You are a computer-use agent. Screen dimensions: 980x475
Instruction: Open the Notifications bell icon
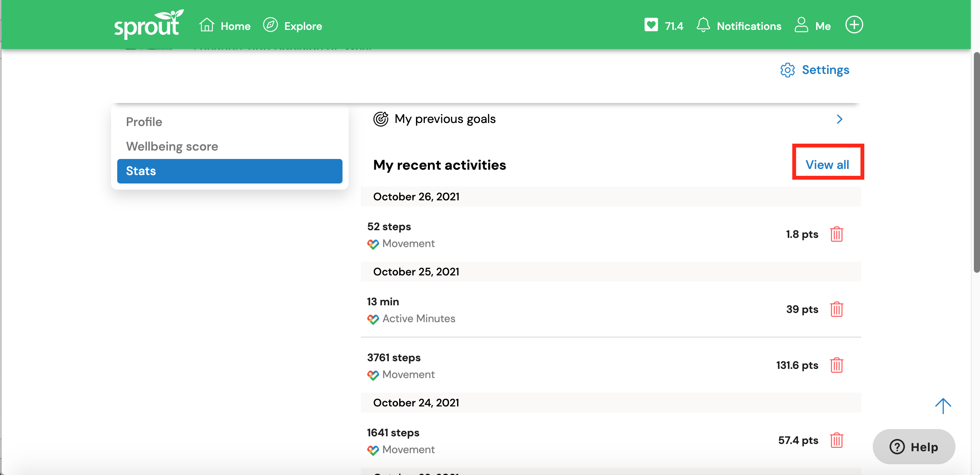click(703, 25)
